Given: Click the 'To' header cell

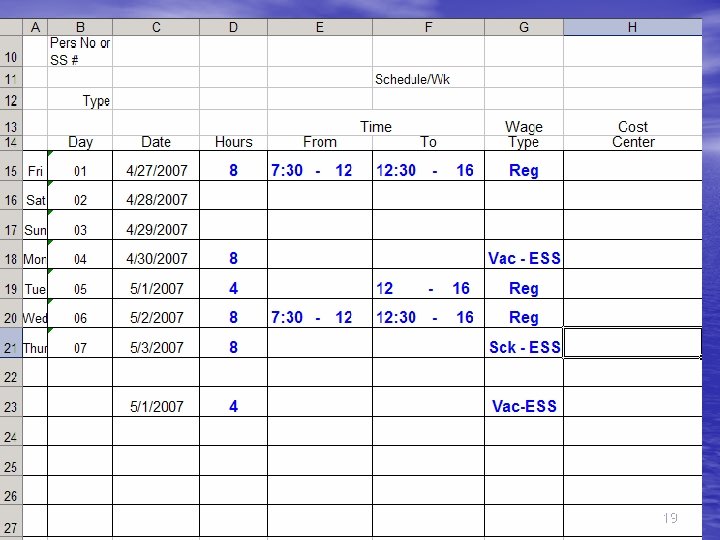Looking at the screenshot, I should [428, 143].
